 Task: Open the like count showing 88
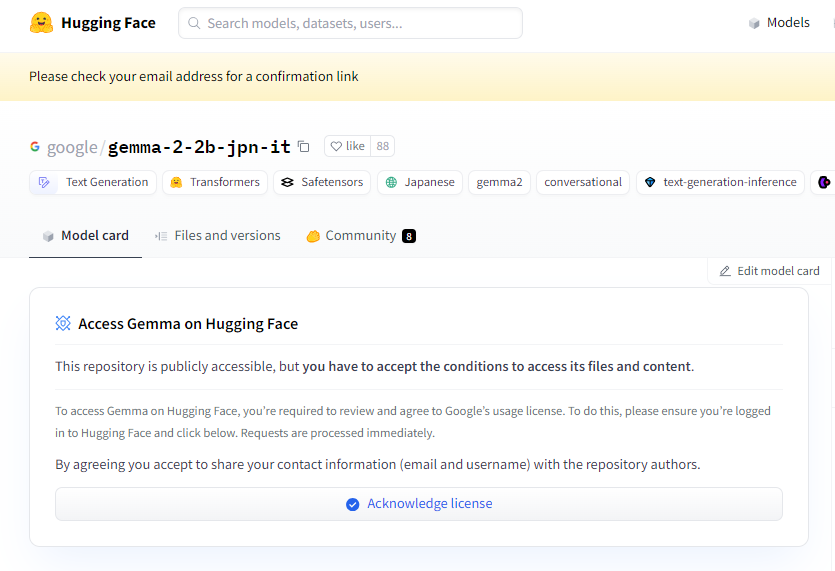coord(383,146)
